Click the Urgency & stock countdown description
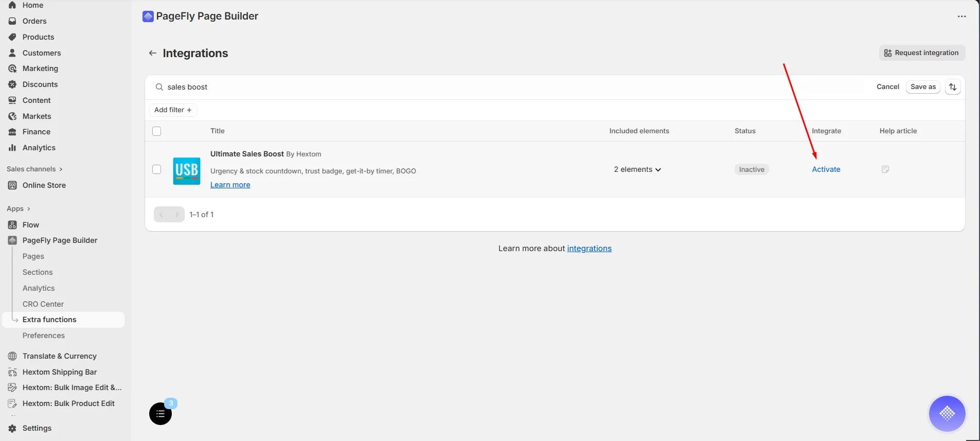Viewport: 980px width, 441px height. tap(313, 171)
